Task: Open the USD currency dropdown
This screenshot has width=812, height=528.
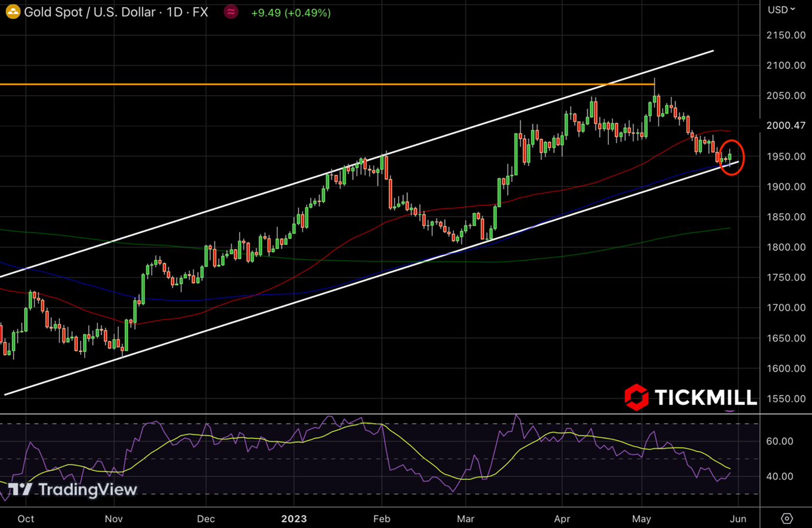Action: [781, 9]
